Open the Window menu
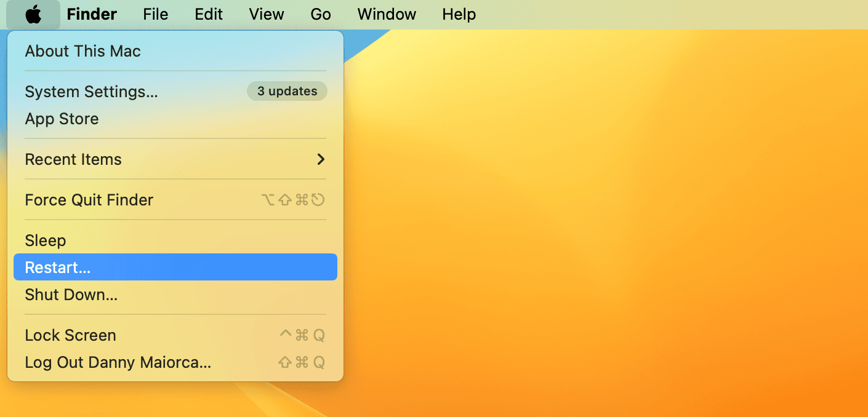The image size is (868, 417). tap(387, 15)
